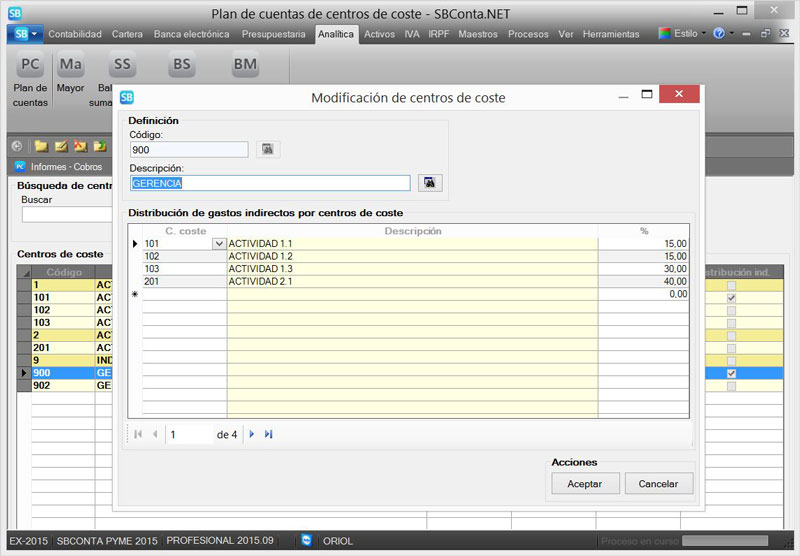This screenshot has width=800, height=556.
Task: Click the Aceptar button
Action: click(585, 483)
